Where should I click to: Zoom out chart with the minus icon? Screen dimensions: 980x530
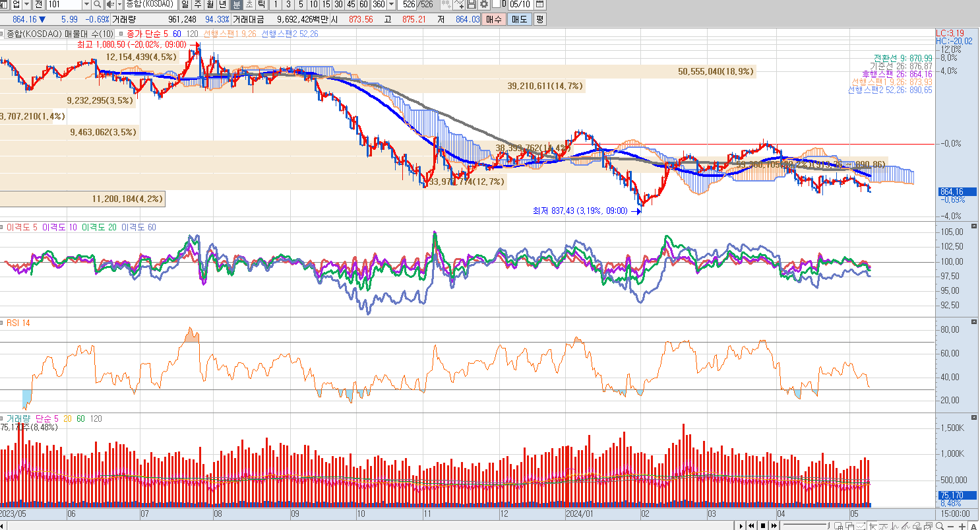point(951,526)
